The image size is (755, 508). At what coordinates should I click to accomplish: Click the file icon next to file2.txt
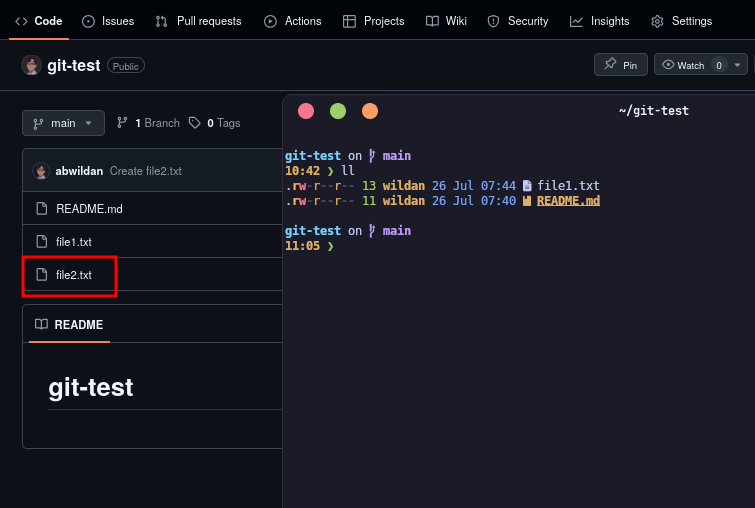point(42,275)
